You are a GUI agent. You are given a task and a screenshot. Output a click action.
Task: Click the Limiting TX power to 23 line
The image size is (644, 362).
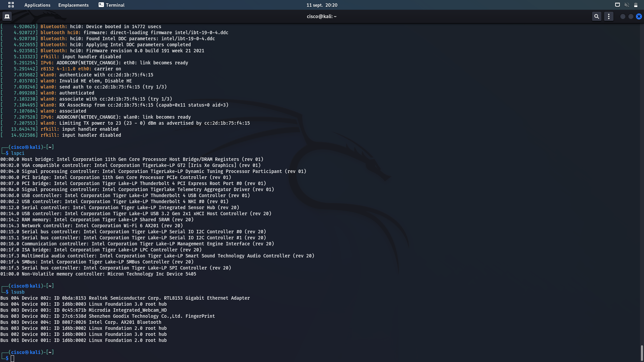coord(125,123)
